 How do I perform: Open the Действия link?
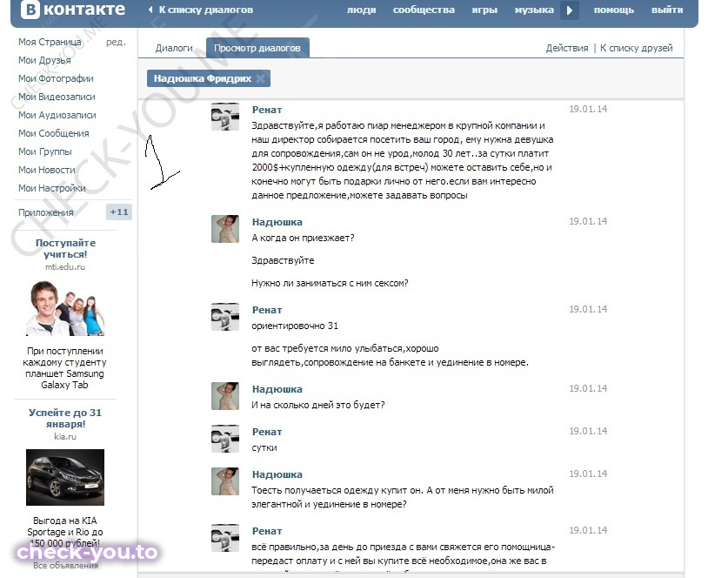[x=566, y=48]
